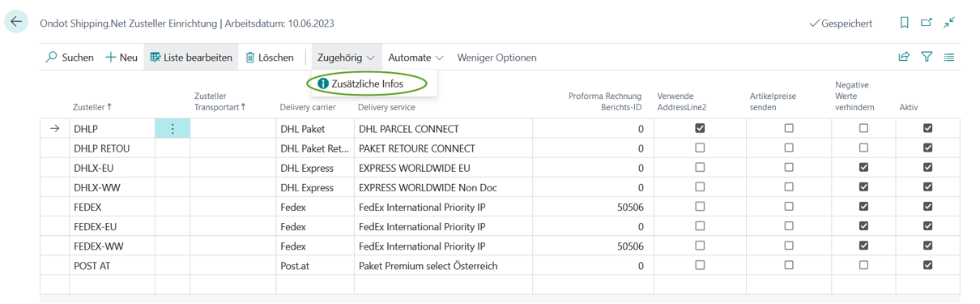Viewport: 980px width, 304px height.
Task: Toggle Aktiv checkbox for DHLP
Action: pos(927,128)
